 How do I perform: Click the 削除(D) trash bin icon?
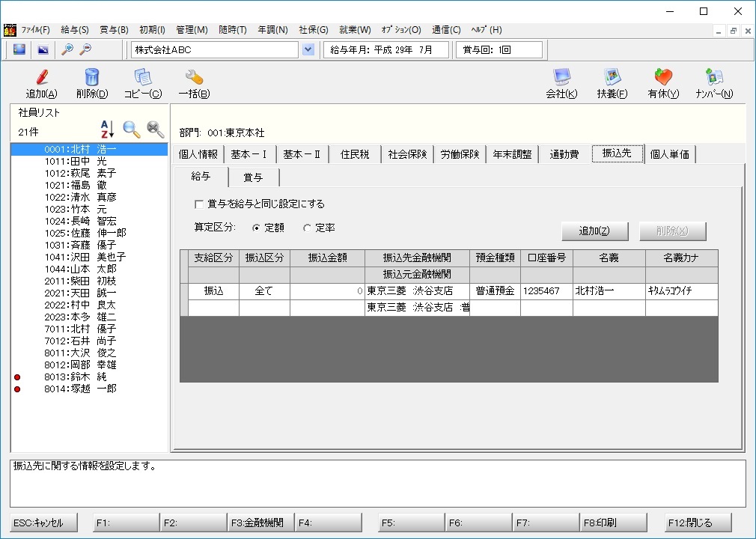click(x=91, y=77)
